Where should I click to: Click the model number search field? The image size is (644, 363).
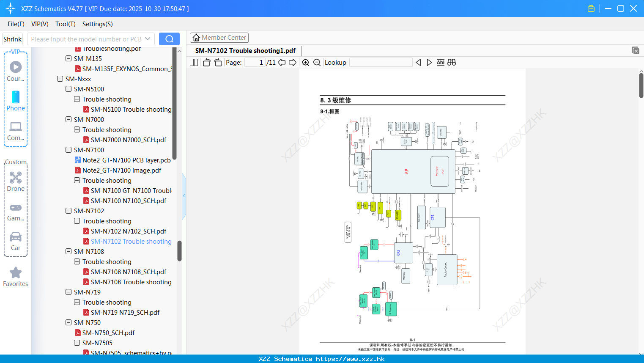[86, 39]
